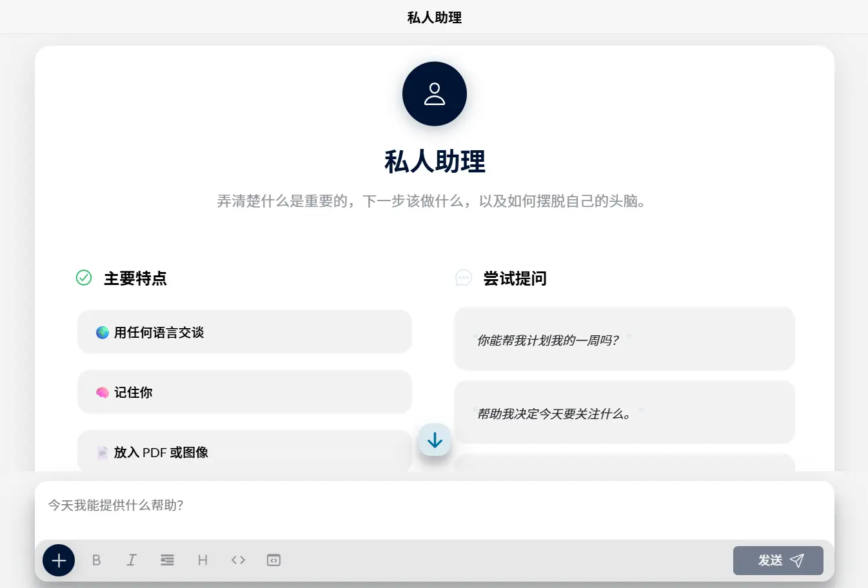Open the attachment plus button
The width and height of the screenshot is (868, 588).
pos(59,560)
